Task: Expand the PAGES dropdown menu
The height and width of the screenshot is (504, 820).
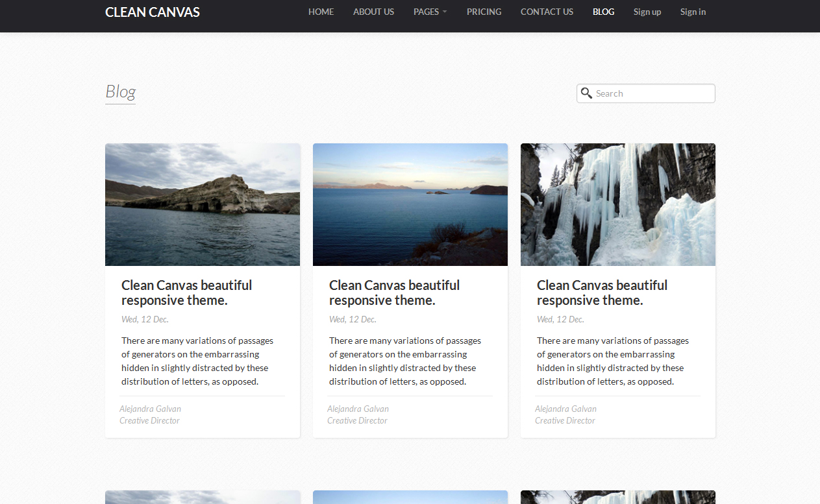Action: click(x=430, y=12)
